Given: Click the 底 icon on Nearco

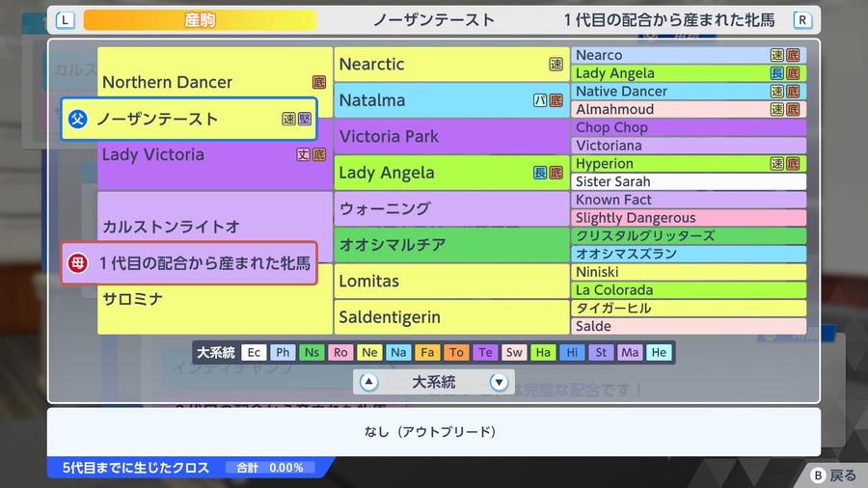Looking at the screenshot, I should click(793, 55).
